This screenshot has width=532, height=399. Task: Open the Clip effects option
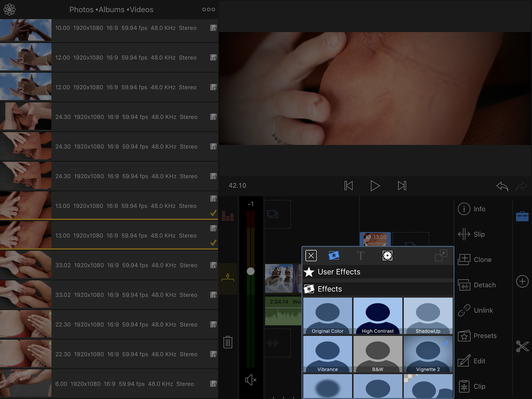[x=472, y=386]
